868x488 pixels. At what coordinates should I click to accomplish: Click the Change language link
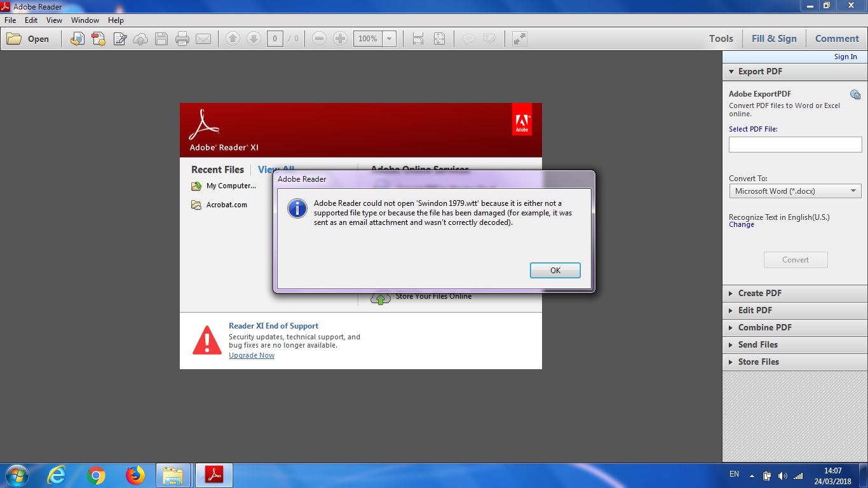[742, 225]
